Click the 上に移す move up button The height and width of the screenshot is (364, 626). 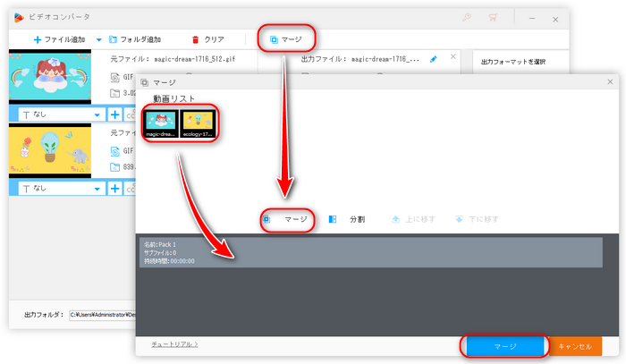[413, 219]
